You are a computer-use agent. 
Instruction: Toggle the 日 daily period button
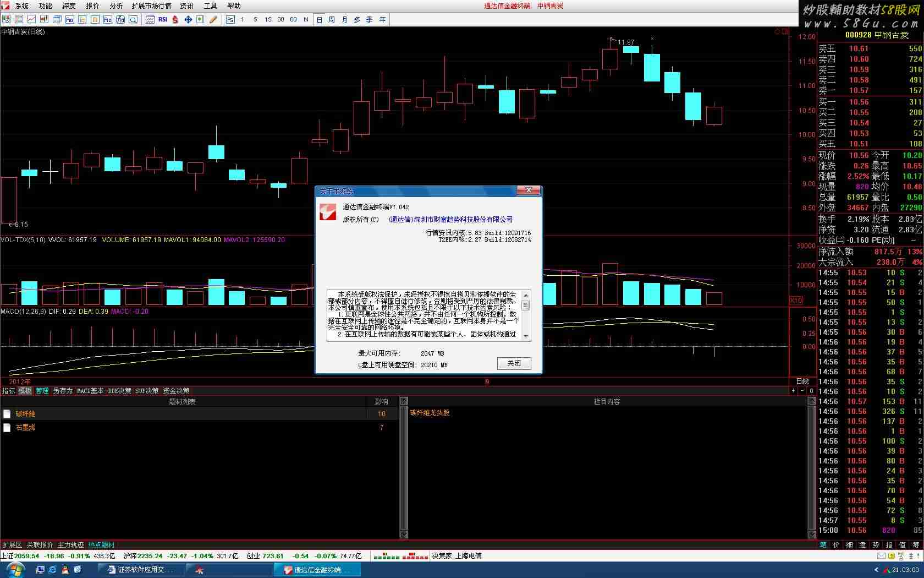pos(320,19)
